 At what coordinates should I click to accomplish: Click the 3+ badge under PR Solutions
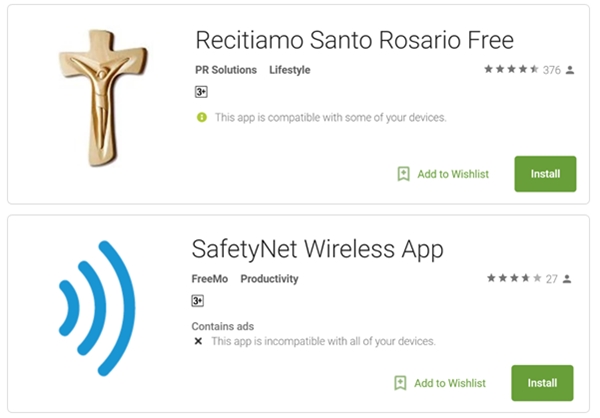click(x=200, y=92)
